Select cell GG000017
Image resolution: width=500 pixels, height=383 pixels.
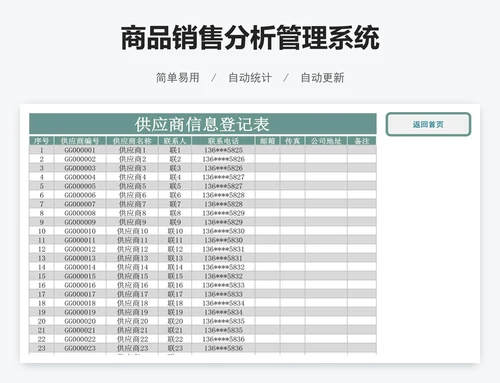click(x=80, y=294)
